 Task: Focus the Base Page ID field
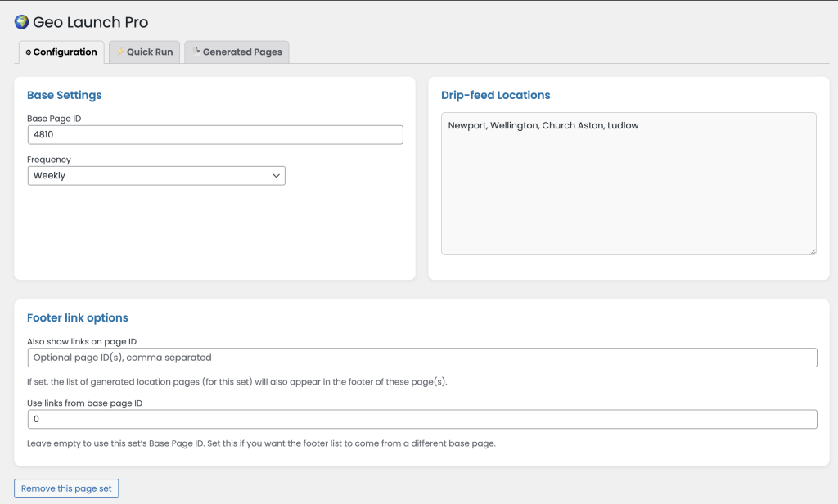pos(215,135)
